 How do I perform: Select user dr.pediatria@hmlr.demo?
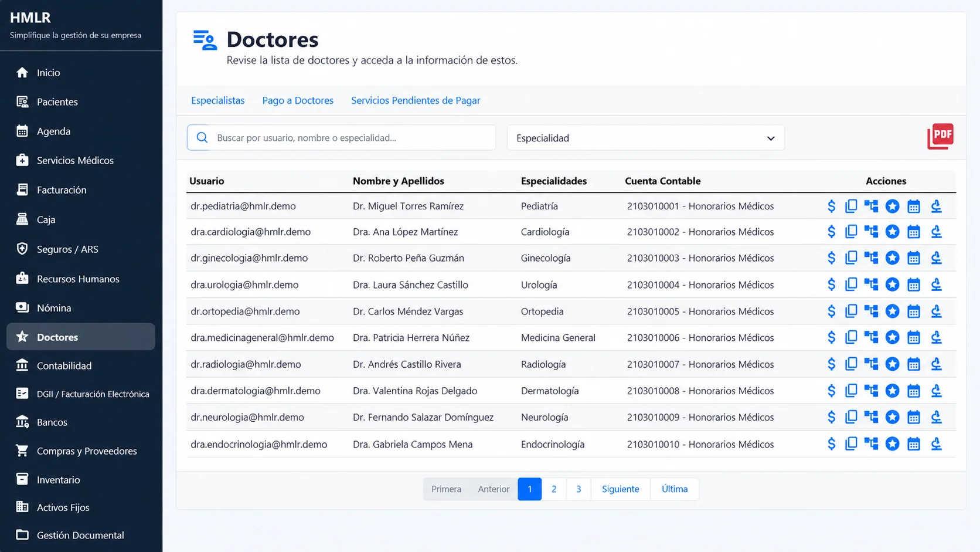(243, 206)
